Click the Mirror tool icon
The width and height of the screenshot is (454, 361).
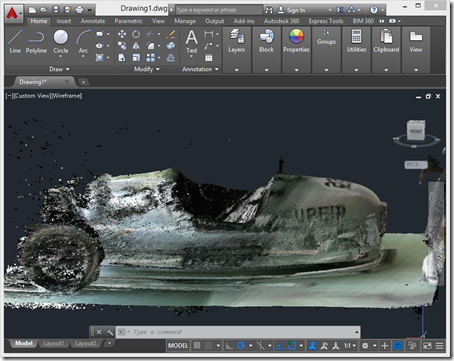coord(136,46)
